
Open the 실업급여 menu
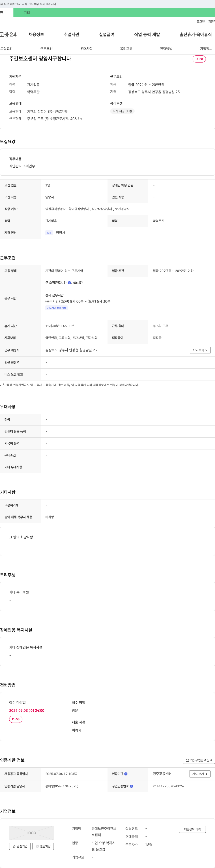click(106, 34)
